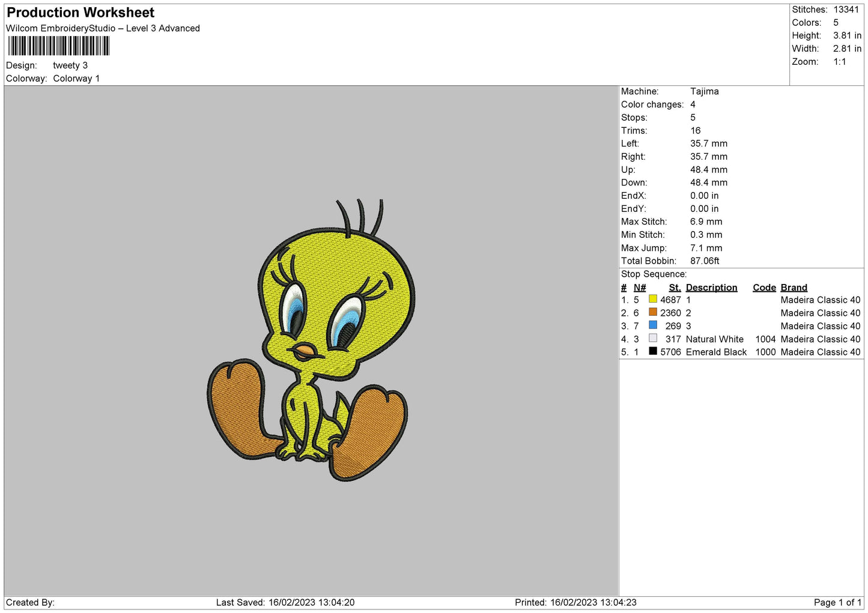Viewport: 868px width, 613px height.
Task: Click the Page 1 of 1 footer text
Action: 837,602
